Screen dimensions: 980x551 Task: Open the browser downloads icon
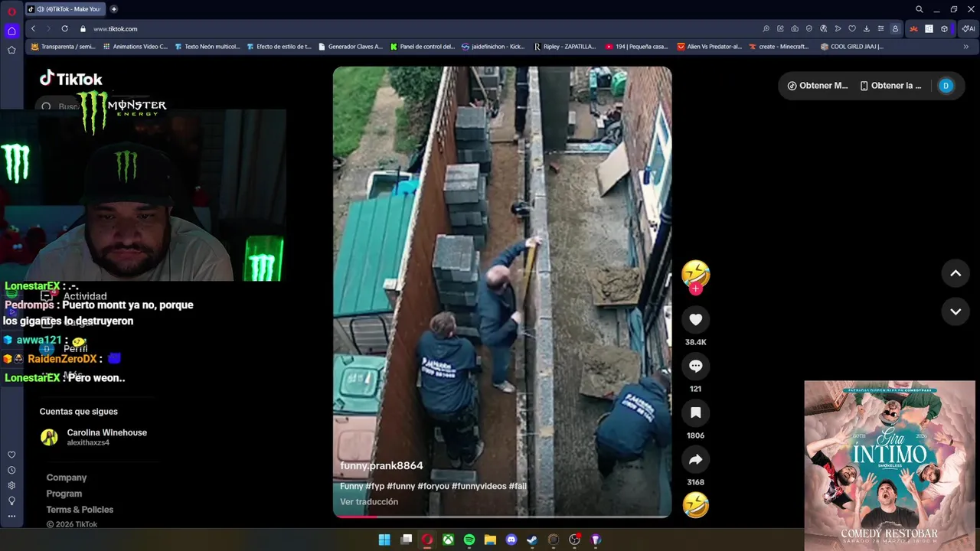867,29
